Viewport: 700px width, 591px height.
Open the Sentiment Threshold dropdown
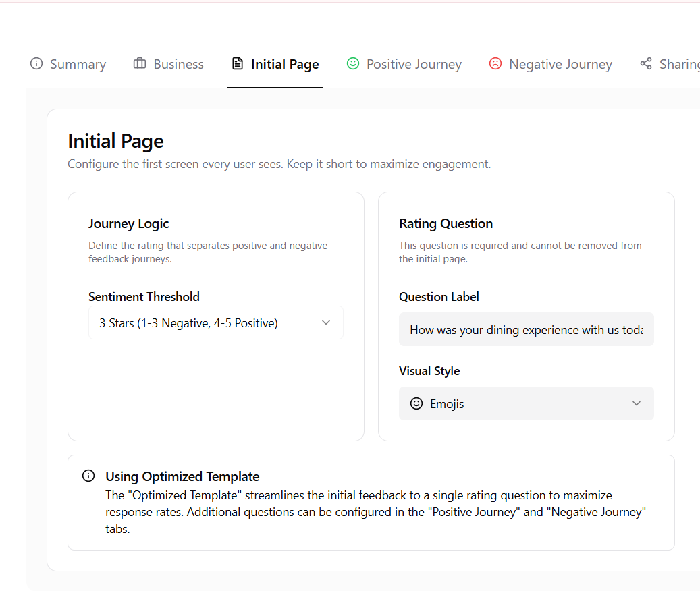(215, 322)
